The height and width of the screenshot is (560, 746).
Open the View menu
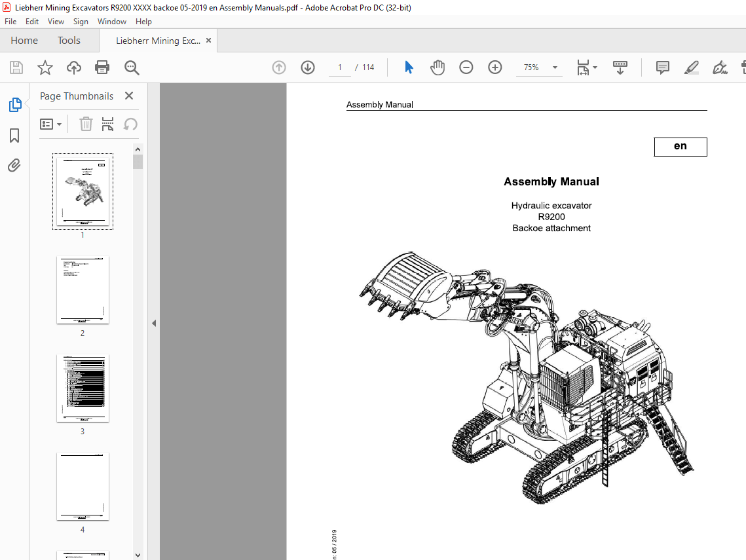(56, 21)
